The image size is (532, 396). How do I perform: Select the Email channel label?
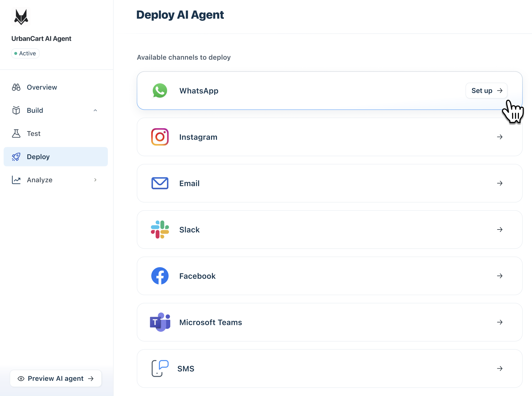point(189,183)
